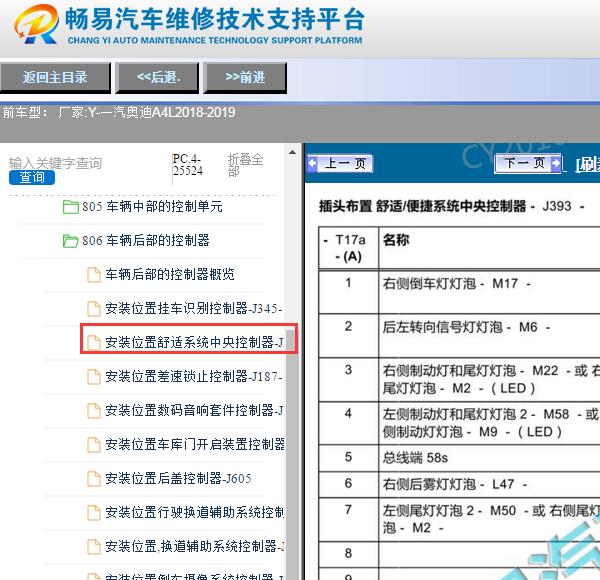Open document 车辆后部的控制器概览
The width and height of the screenshot is (600, 580).
coord(170,274)
